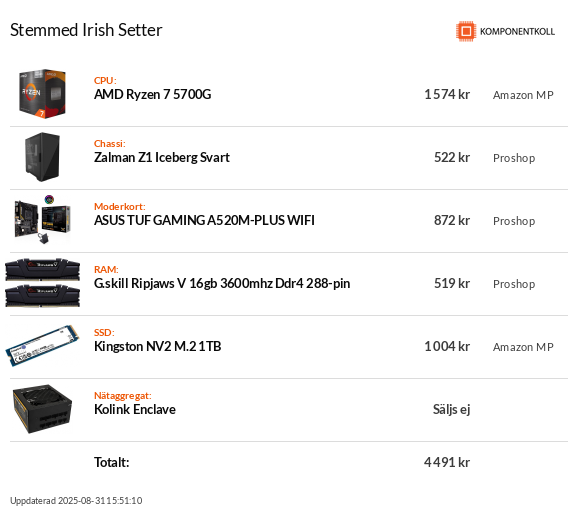Open Amazon MP retailer for the SSD
The image size is (577, 514).
(x=523, y=347)
